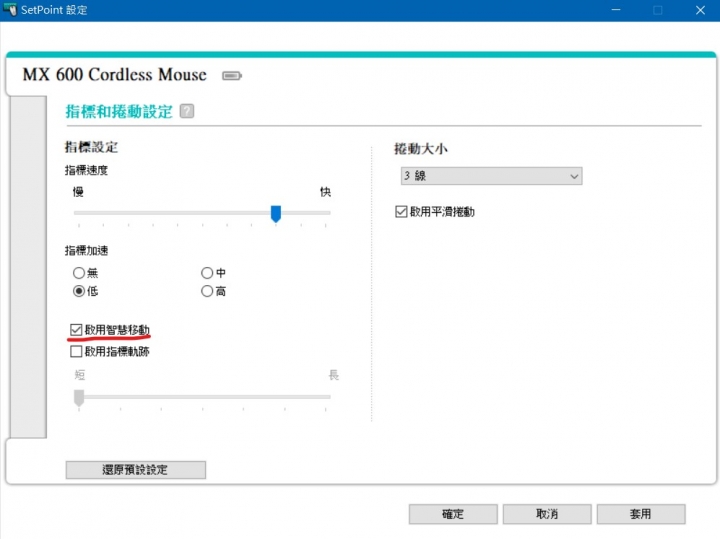Click the 取消 button
Screen dimensions: 720x539
(x=547, y=514)
